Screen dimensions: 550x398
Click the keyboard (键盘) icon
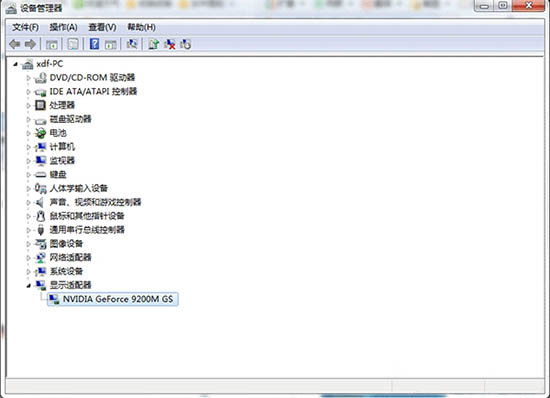point(40,174)
